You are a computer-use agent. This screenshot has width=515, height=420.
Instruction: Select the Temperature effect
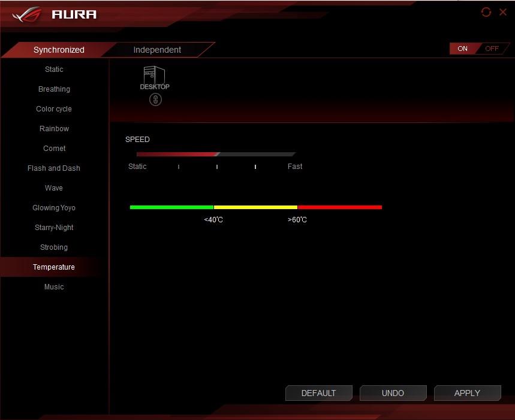(54, 267)
